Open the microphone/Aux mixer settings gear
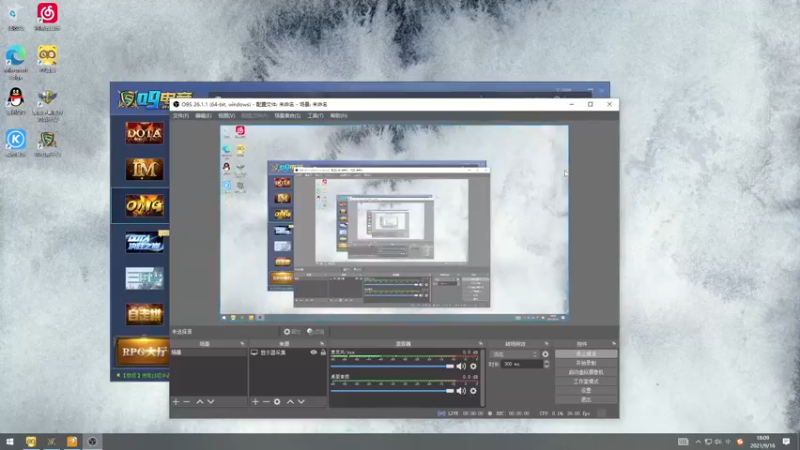This screenshot has height=450, width=800. tap(473, 366)
